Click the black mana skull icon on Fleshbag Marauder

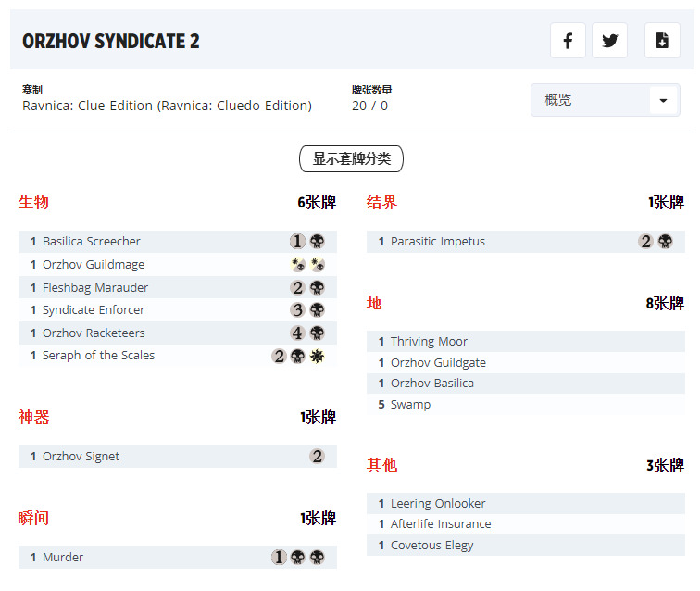[x=318, y=288]
